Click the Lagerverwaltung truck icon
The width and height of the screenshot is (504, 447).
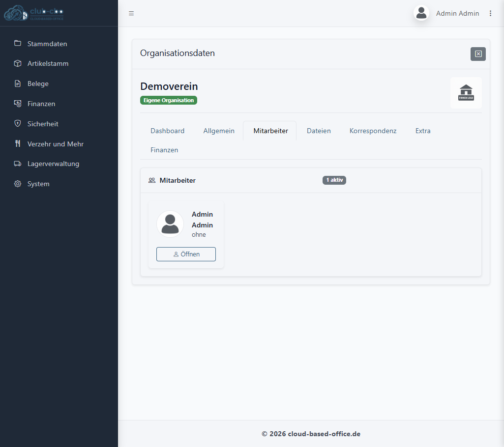click(x=18, y=164)
